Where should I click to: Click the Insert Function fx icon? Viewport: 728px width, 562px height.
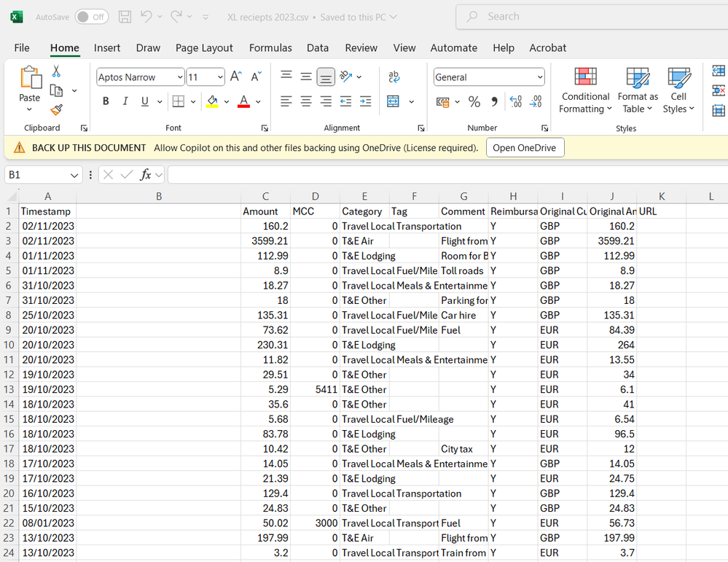[146, 175]
